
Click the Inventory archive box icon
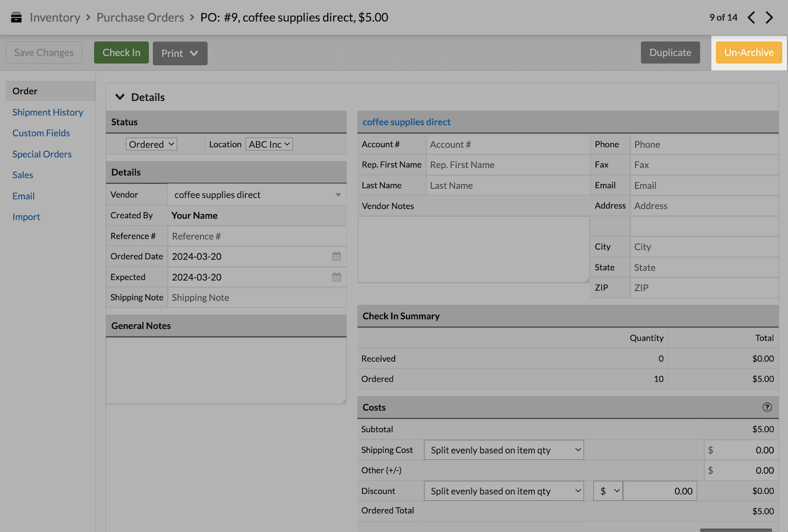16,17
